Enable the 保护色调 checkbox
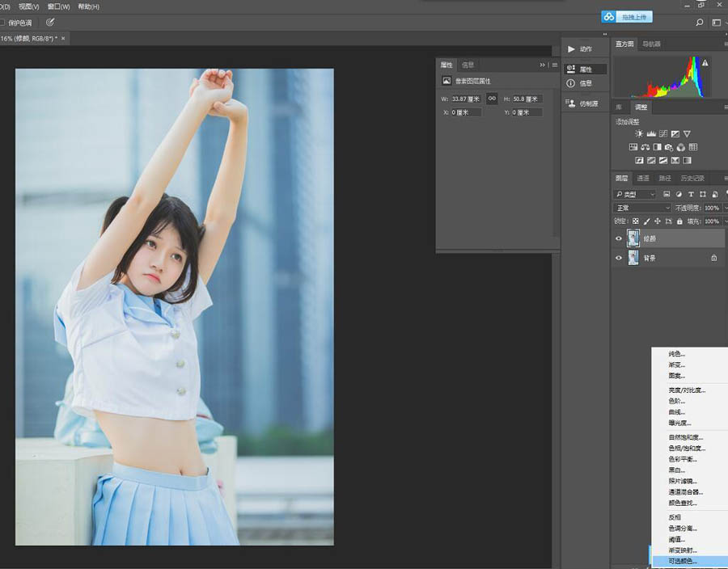Viewport: 728px width, 569px height. point(2,23)
